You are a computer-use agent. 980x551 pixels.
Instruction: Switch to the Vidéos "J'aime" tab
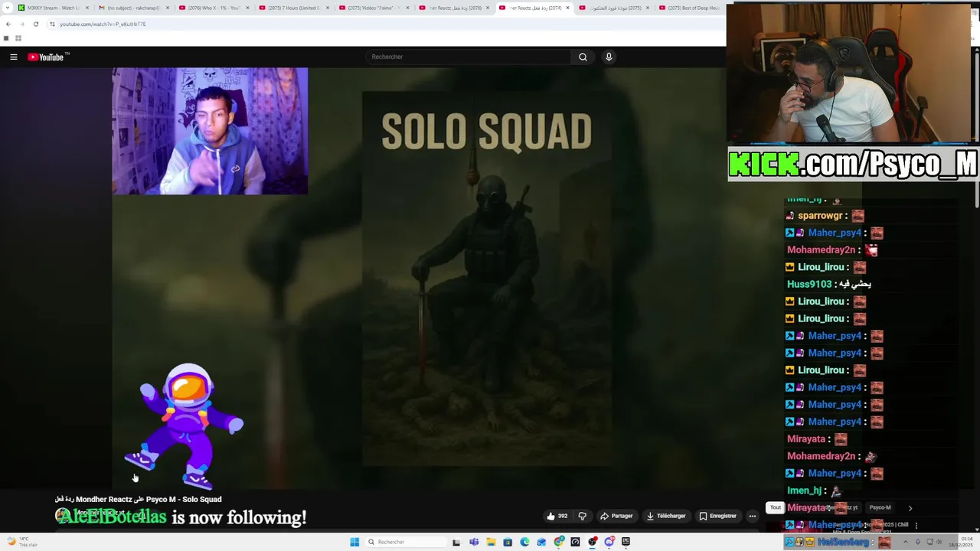coord(374,8)
